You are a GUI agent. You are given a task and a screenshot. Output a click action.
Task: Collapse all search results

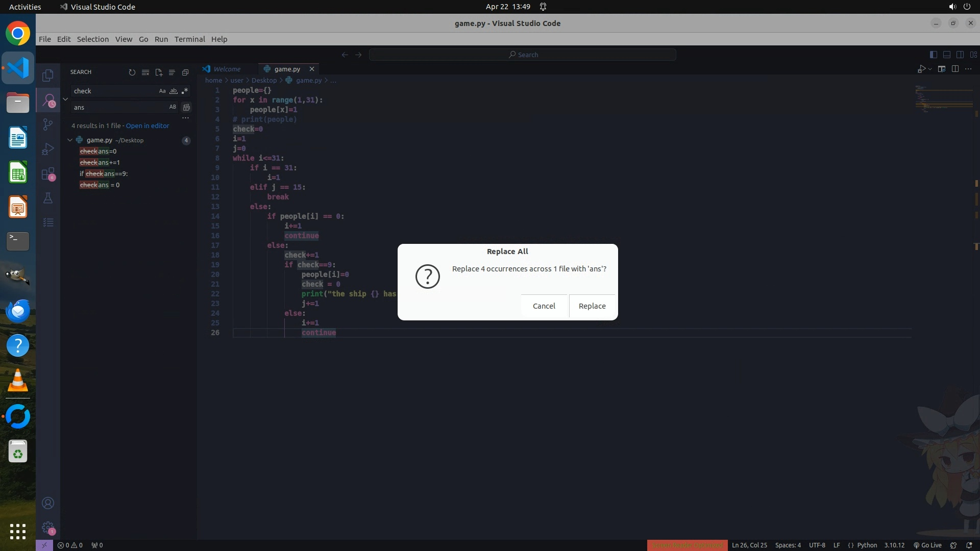(185, 72)
